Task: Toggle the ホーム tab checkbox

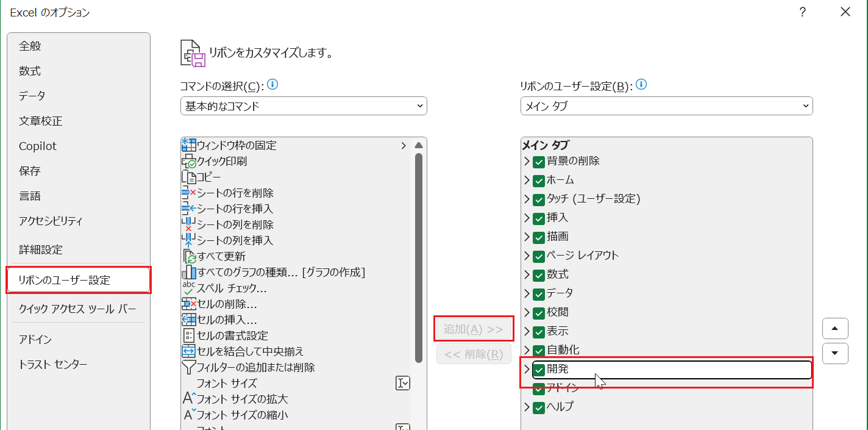Action: [539, 181]
